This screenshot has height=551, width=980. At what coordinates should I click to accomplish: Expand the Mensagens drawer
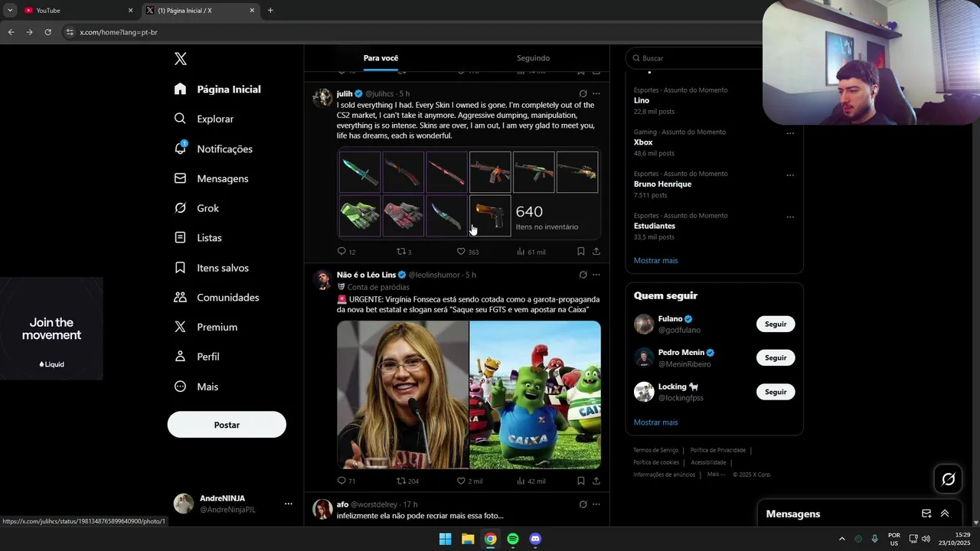pyautogui.click(x=945, y=514)
